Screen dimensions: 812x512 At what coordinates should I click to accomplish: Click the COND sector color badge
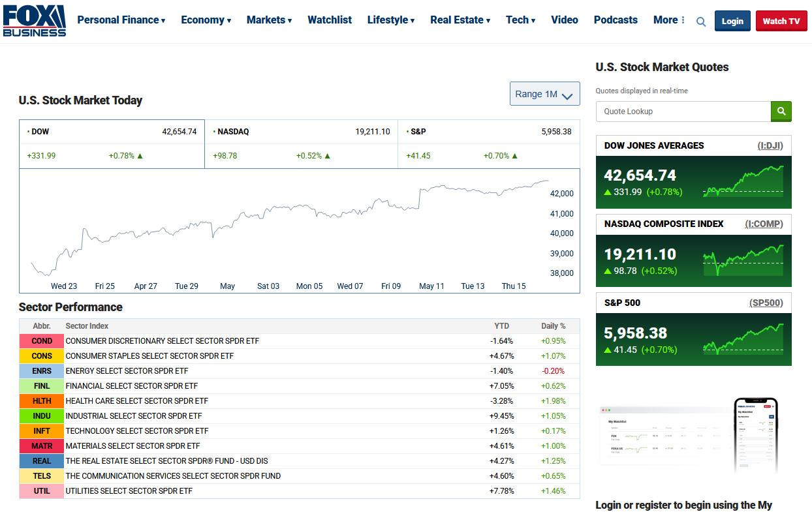click(42, 341)
